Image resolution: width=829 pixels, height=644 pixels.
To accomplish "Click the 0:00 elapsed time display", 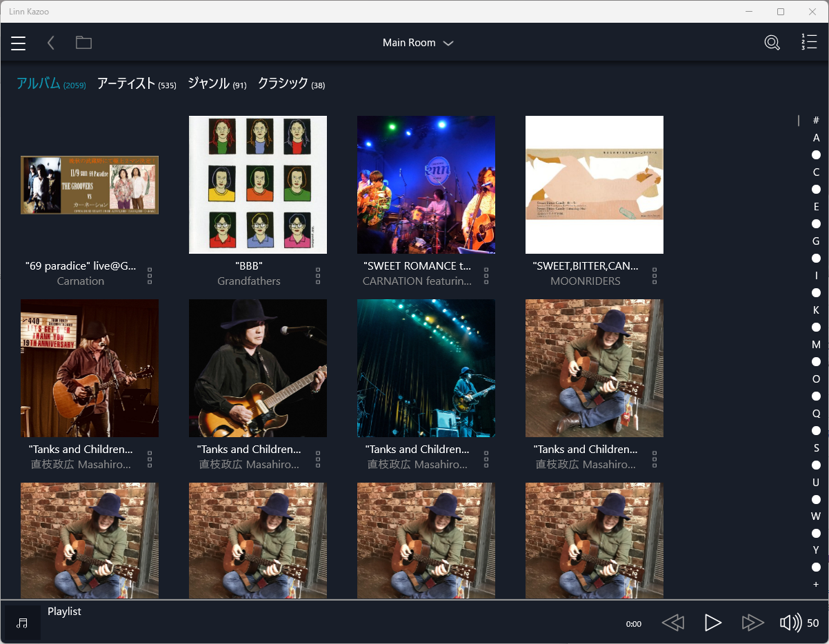I will tap(634, 624).
